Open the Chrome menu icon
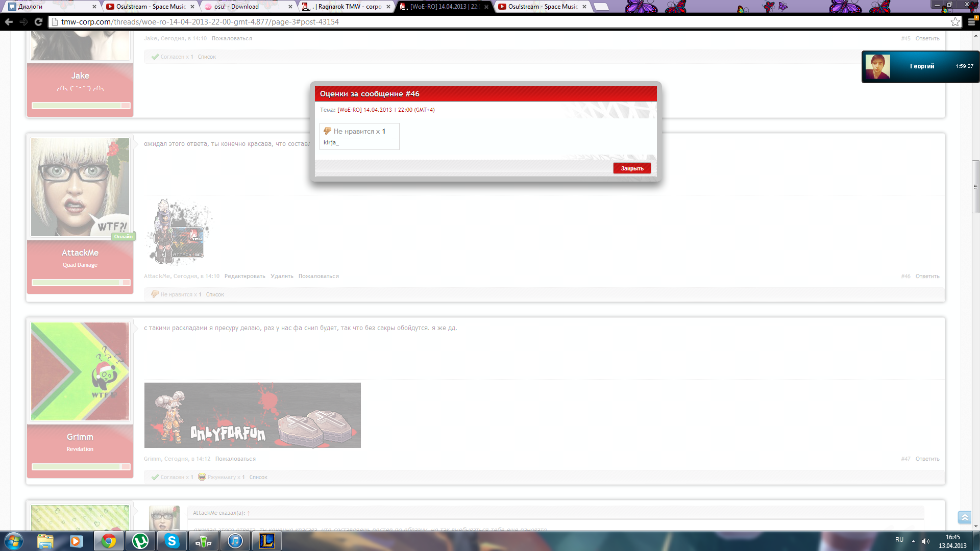This screenshot has width=980, height=551. tap(971, 21)
